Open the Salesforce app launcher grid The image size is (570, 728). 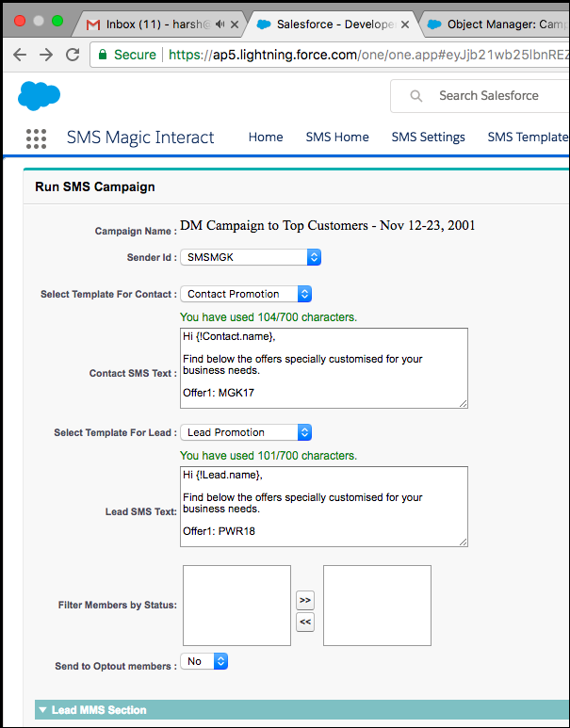[36, 138]
